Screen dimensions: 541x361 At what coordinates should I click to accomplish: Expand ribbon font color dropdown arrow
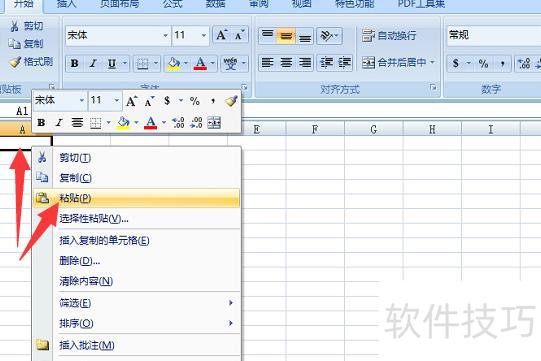click(x=213, y=64)
